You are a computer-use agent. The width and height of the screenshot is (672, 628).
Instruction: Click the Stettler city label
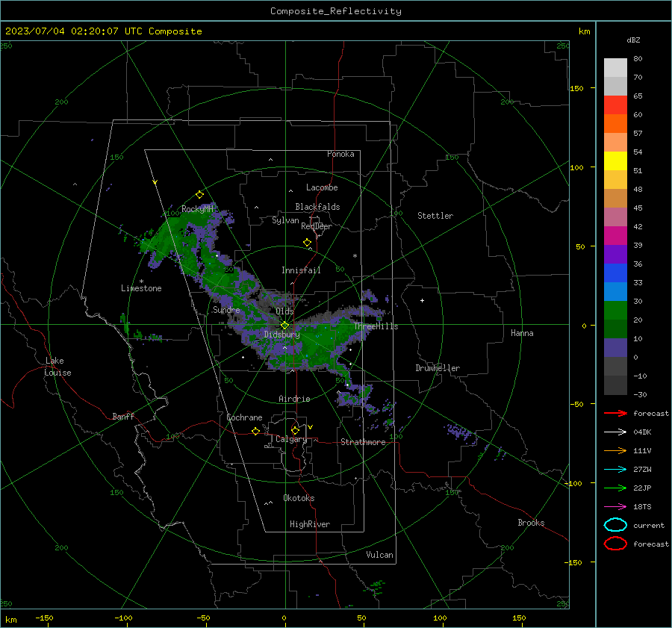point(435,216)
